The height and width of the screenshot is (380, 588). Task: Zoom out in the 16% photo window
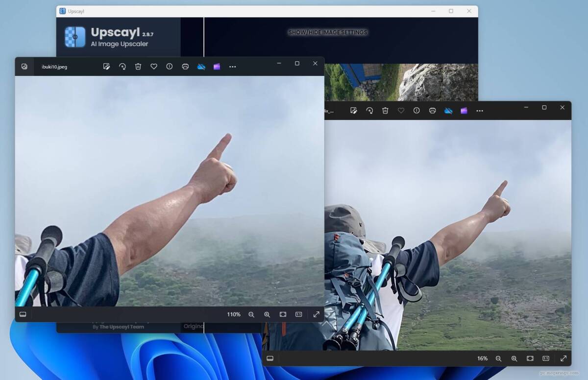tap(498, 358)
